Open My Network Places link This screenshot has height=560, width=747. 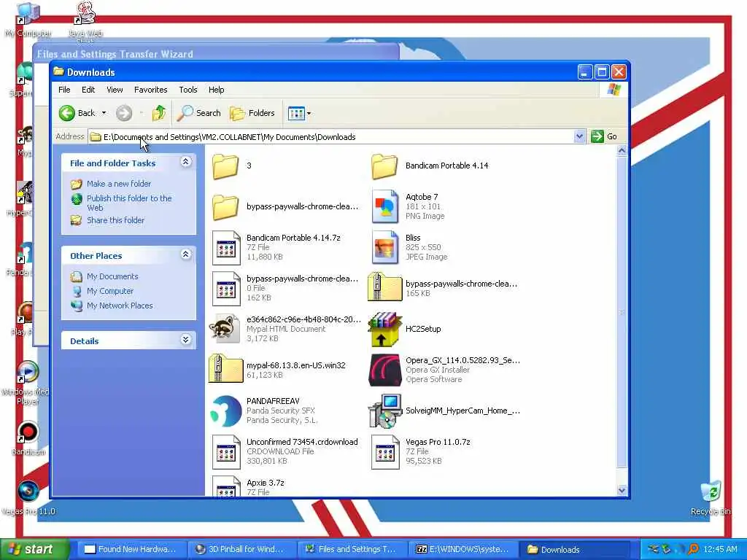point(120,306)
